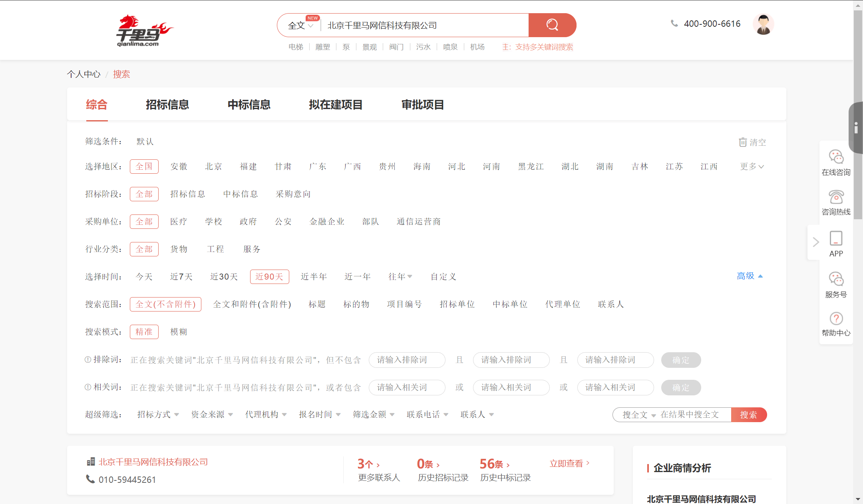The image size is (863, 504).
Task: Click the side panel drag handle
Action: pos(856,128)
